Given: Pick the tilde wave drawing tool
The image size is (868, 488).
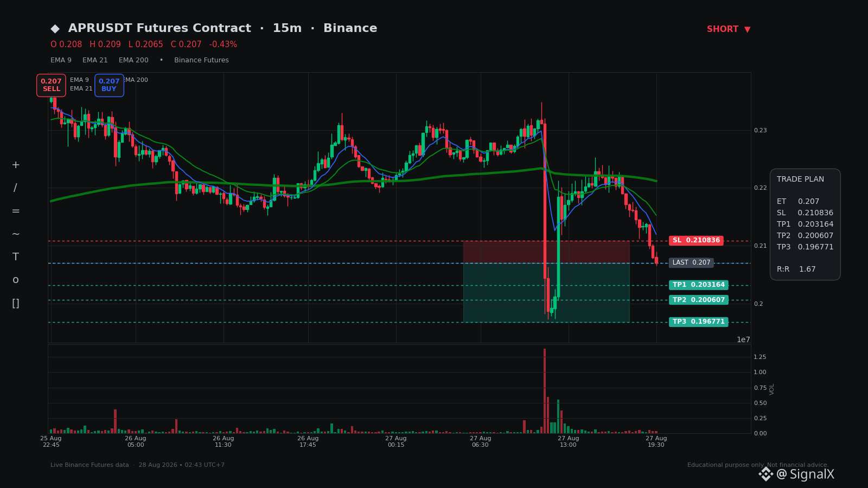Looking at the screenshot, I should (16, 234).
